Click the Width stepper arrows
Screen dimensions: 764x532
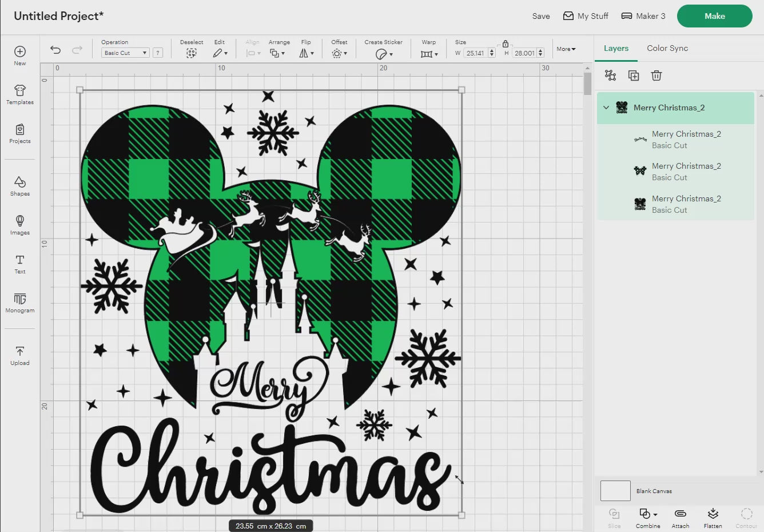pyautogui.click(x=492, y=53)
